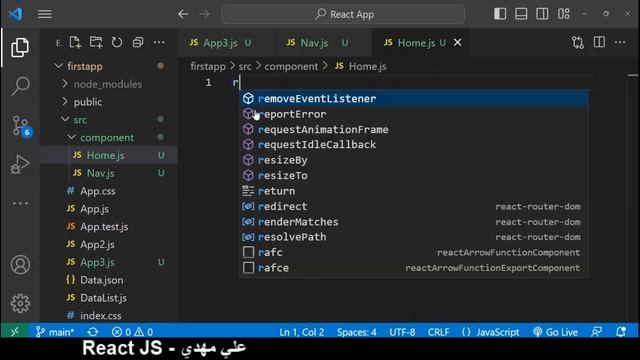This screenshot has height=360, width=640.
Task: Open the Accounts menu icon
Action: [x=20, y=264]
